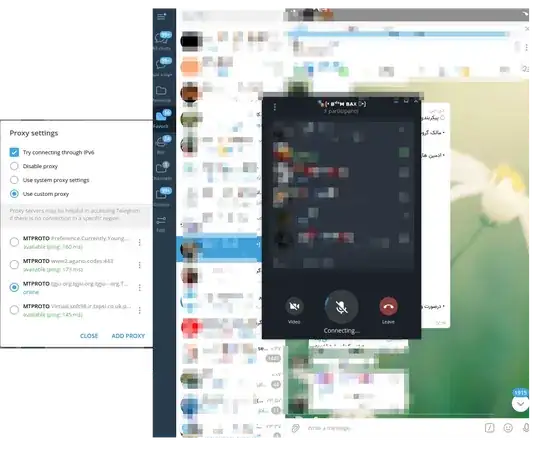The height and width of the screenshot is (450, 540).
Task: Select the MTPROTO proxy marked online
Action: (x=14, y=287)
